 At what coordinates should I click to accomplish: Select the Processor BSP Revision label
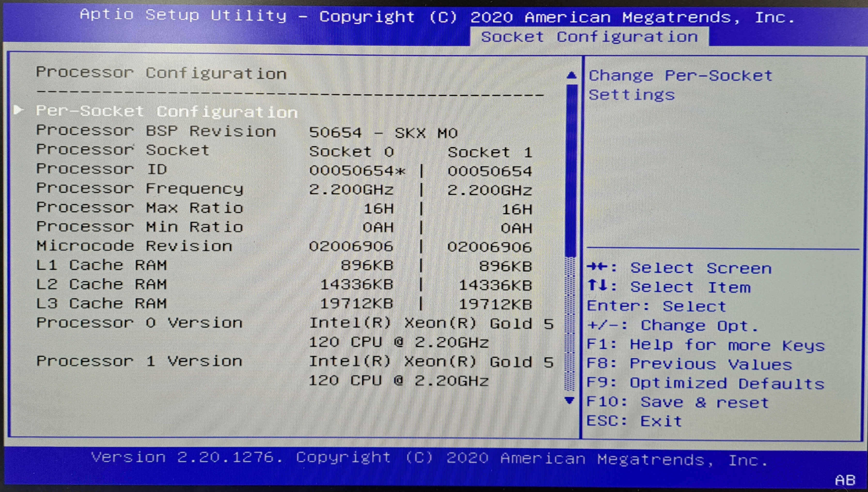(x=156, y=131)
